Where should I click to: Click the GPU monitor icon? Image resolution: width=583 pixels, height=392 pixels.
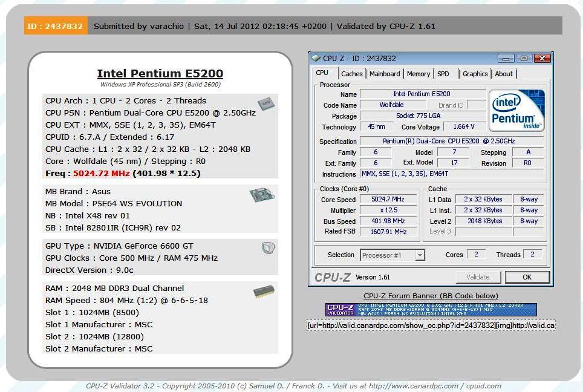(x=268, y=248)
